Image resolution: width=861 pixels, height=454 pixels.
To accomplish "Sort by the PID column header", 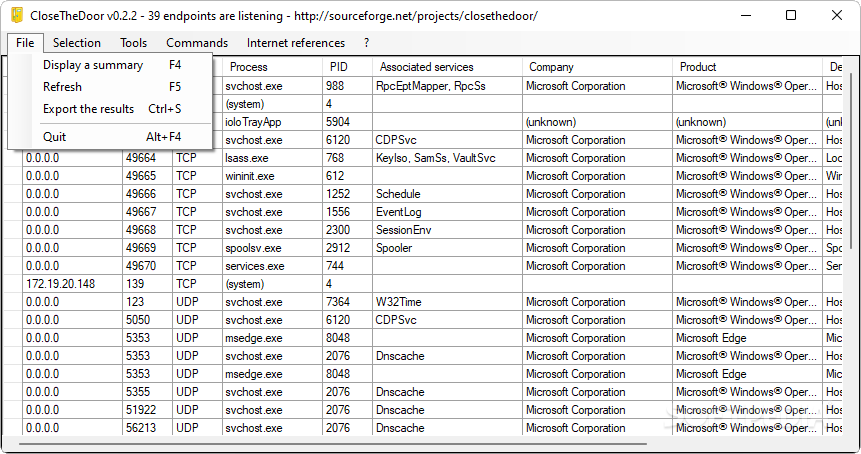I will coord(348,67).
